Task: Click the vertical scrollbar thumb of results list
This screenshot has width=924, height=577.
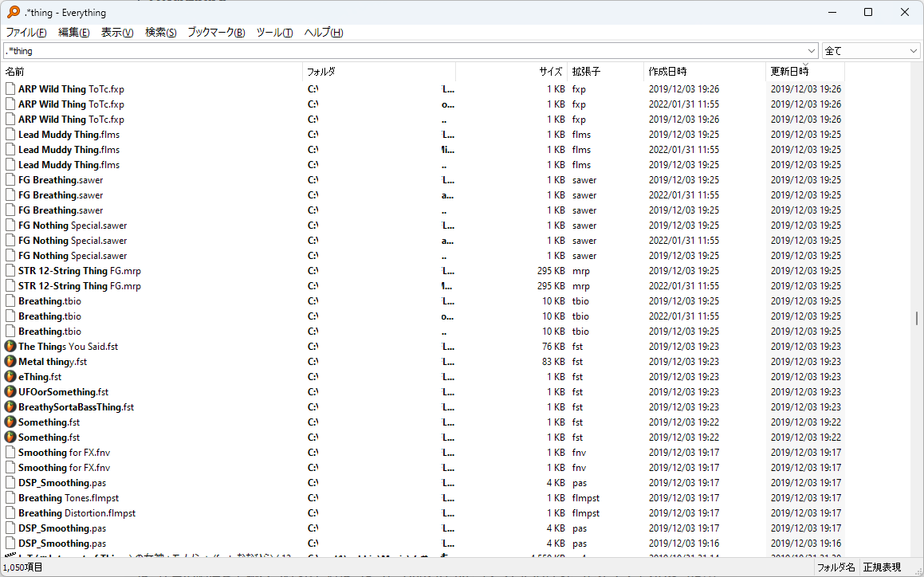Action: click(916, 318)
